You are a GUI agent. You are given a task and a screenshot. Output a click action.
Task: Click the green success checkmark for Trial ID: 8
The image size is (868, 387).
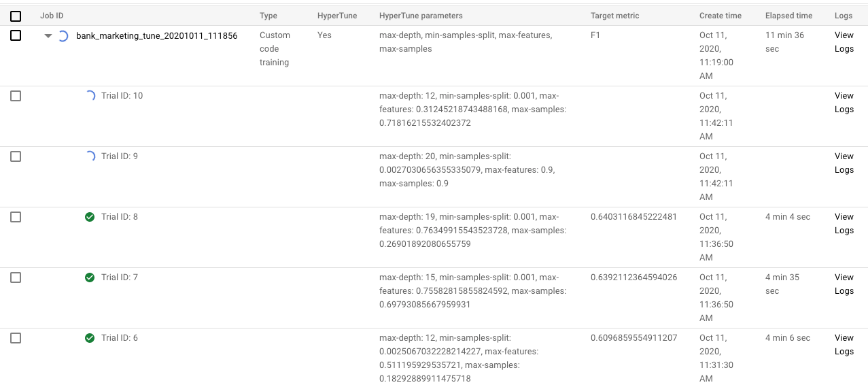tap(90, 217)
